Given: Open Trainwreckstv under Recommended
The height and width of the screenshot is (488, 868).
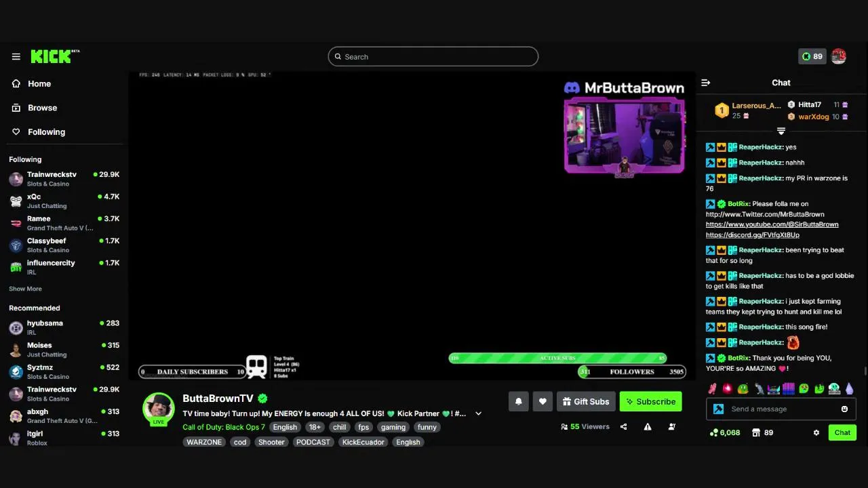Looking at the screenshot, I should pos(64,394).
